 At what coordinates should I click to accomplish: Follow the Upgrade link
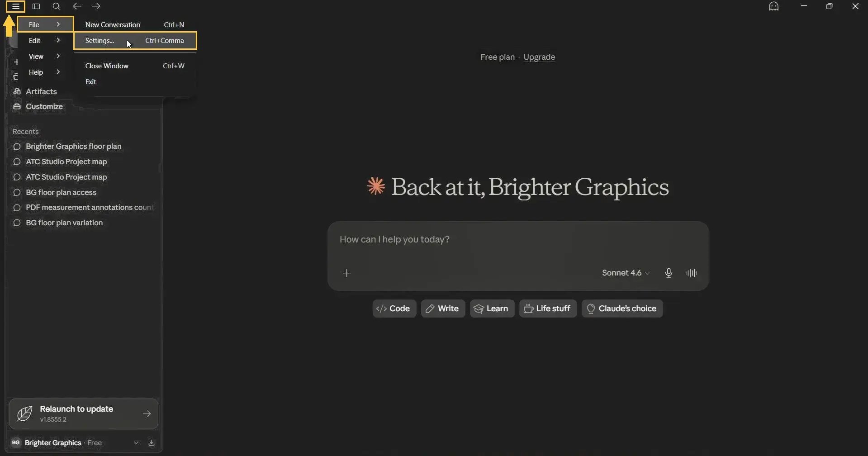(539, 57)
